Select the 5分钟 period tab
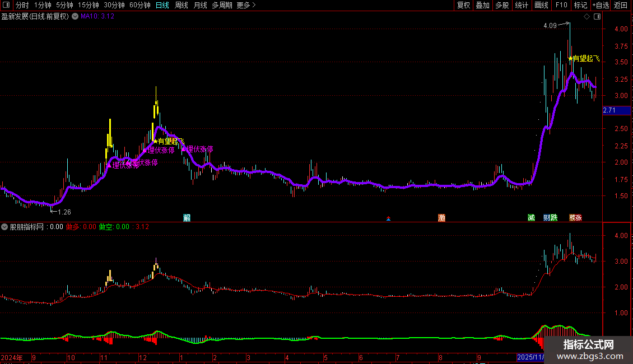Image resolution: width=633 pixels, height=364 pixels. [x=64, y=5]
